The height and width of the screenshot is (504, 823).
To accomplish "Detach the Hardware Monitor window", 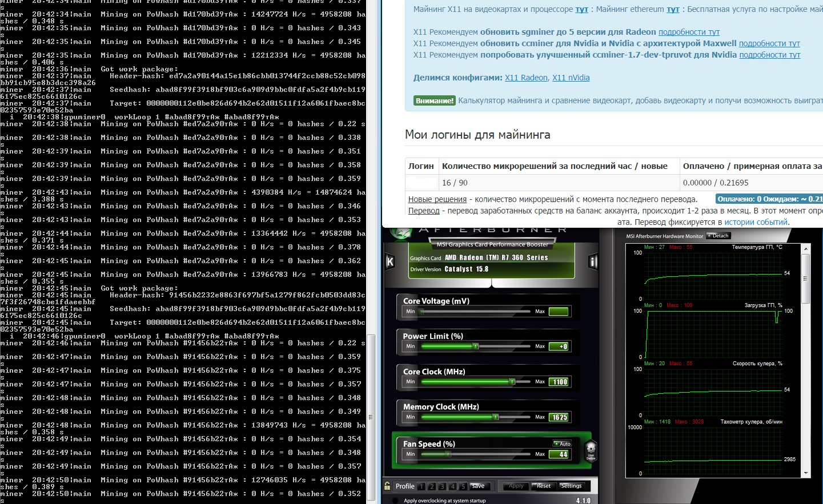I will click(x=718, y=236).
